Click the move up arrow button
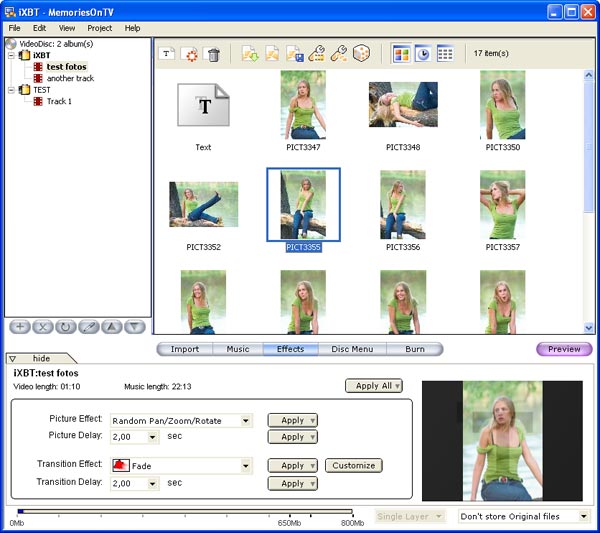 pyautogui.click(x=111, y=326)
